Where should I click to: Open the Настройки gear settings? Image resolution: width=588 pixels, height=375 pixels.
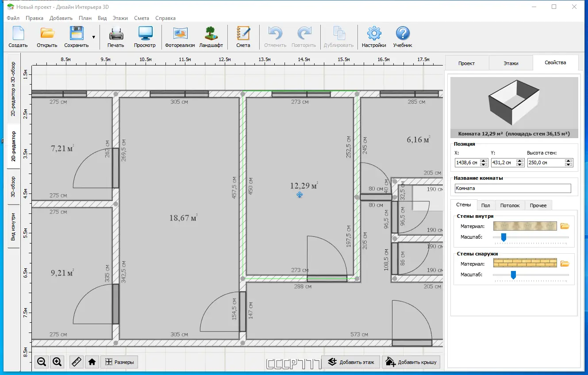(x=374, y=37)
